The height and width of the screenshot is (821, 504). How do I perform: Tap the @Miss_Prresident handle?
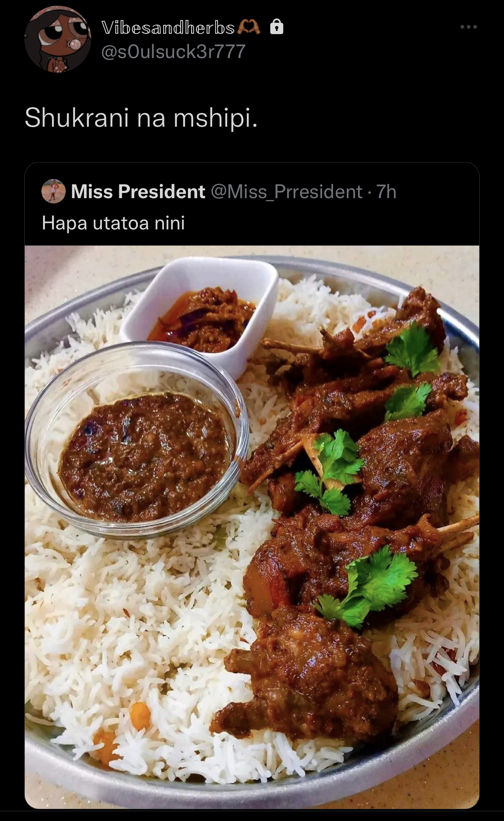286,192
